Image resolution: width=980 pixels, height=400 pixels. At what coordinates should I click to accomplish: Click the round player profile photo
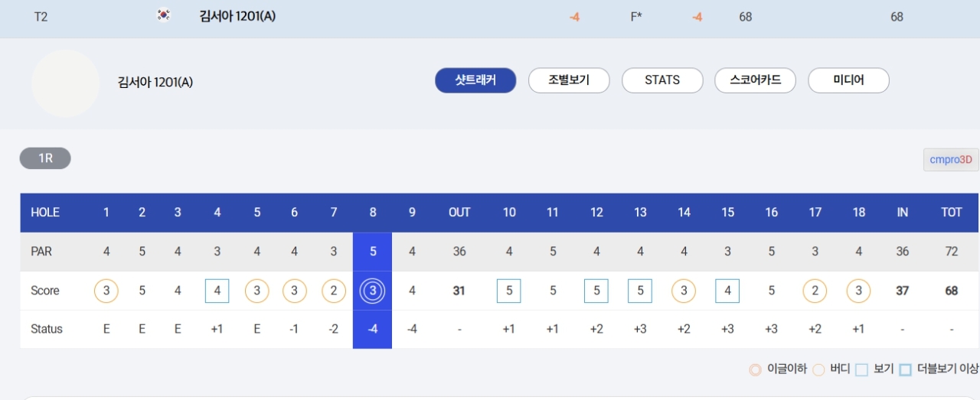pos(65,83)
